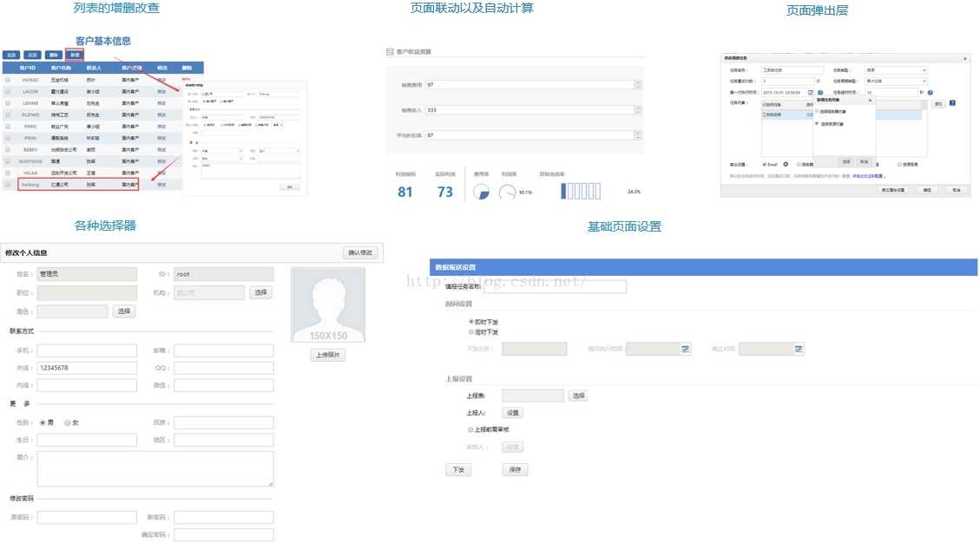Click the 修改 link in row LAZOR
Screen dimensions: 980x543
click(x=161, y=91)
